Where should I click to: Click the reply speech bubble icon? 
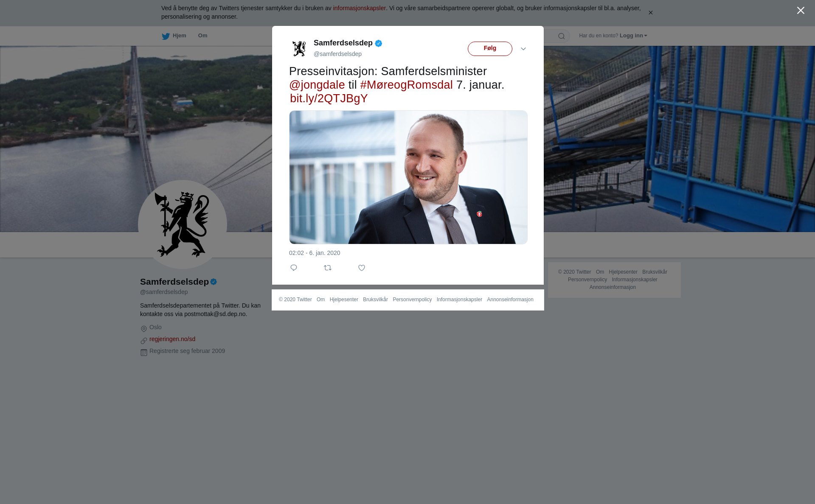click(x=294, y=268)
